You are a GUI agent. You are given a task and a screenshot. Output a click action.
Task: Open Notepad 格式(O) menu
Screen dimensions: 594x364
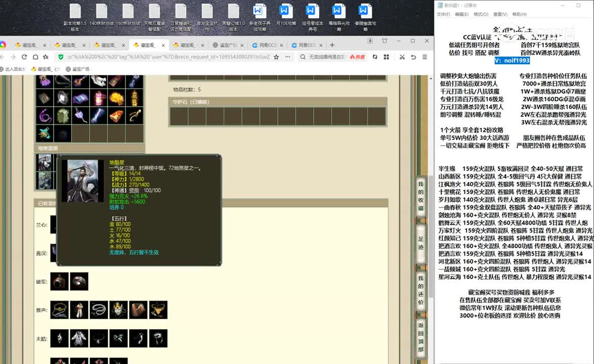[481, 14]
